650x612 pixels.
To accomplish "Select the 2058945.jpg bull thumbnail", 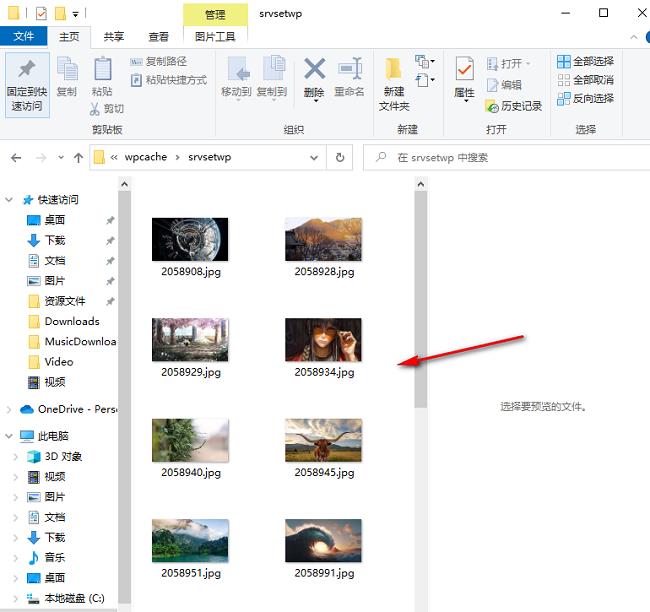I will coord(323,440).
